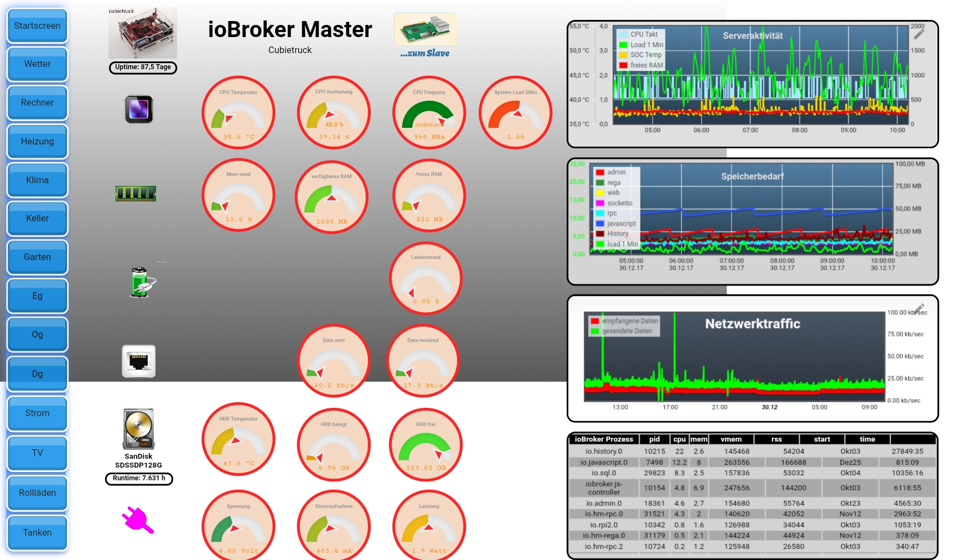Click the verfügbares RAM gauge
Screen dimensions: 965x560
(331, 198)
